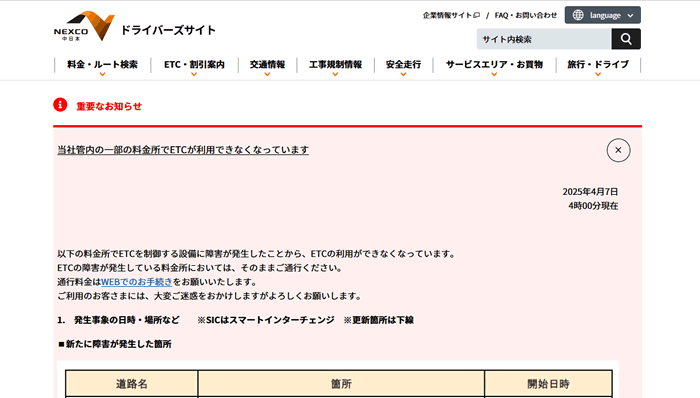The width and height of the screenshot is (700, 398).
Task: Close the ETC outage notice panel
Action: pyautogui.click(x=618, y=150)
